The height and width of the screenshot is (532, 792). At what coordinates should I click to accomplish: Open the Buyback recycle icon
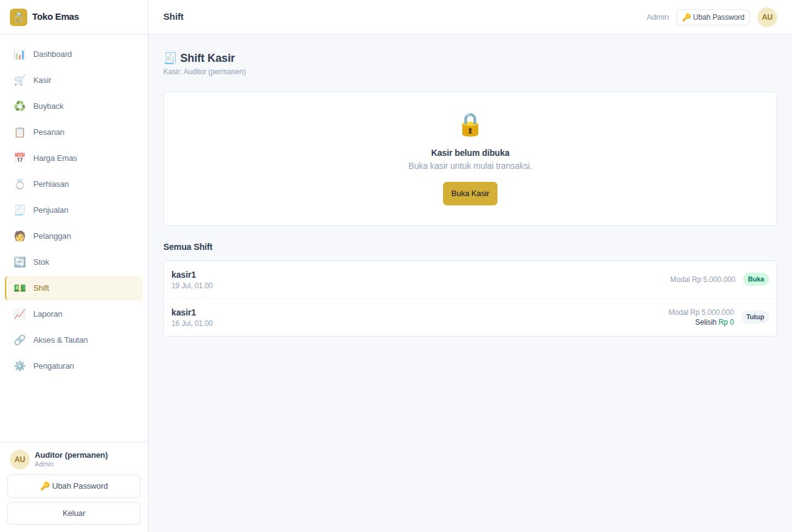pyautogui.click(x=20, y=106)
